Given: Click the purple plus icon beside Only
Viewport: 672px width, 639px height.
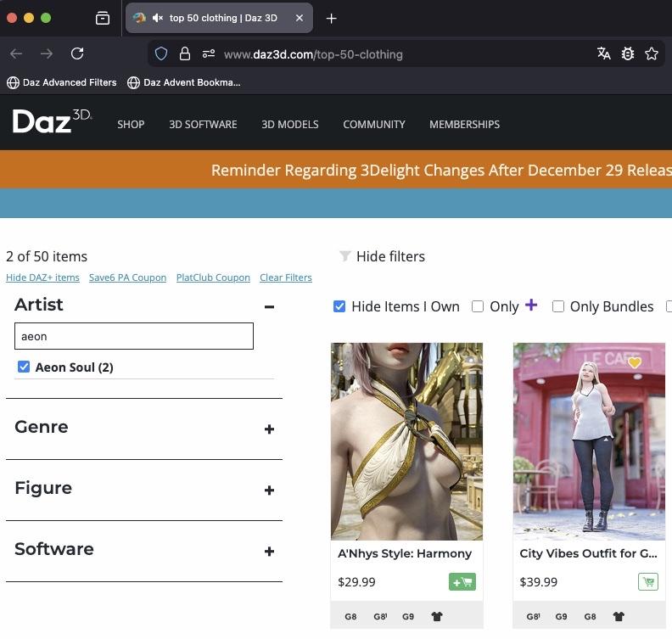Looking at the screenshot, I should [x=531, y=305].
